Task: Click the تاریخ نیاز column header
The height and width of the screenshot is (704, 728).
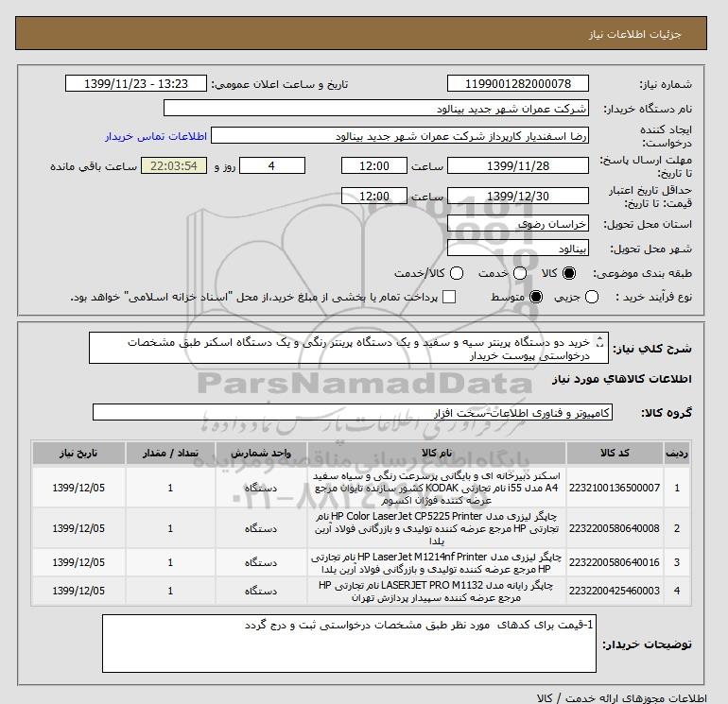Action: [x=78, y=453]
